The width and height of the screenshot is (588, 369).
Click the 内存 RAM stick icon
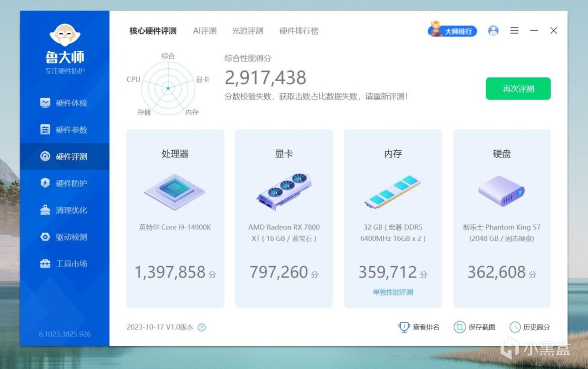392,192
